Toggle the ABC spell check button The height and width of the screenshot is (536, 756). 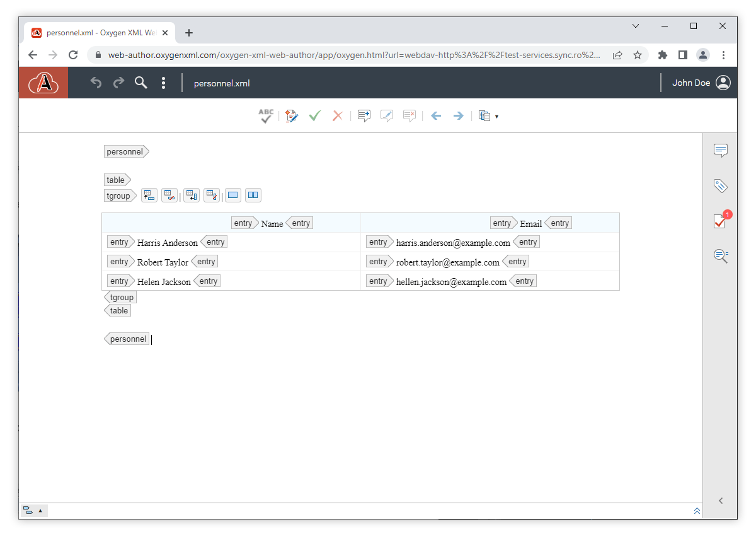(266, 116)
